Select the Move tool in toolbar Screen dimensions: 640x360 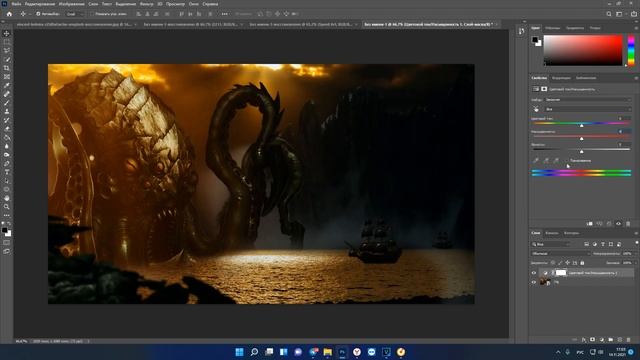[7, 33]
